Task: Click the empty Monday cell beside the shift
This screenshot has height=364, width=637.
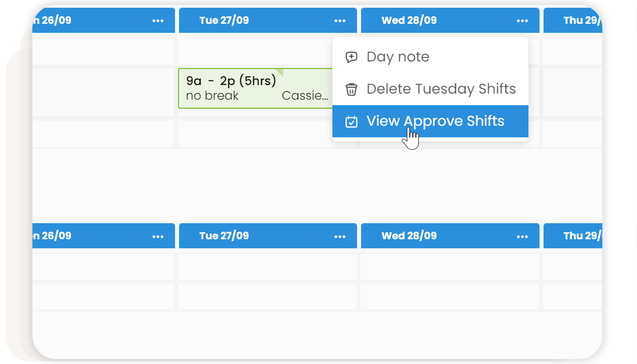Action: (x=103, y=92)
